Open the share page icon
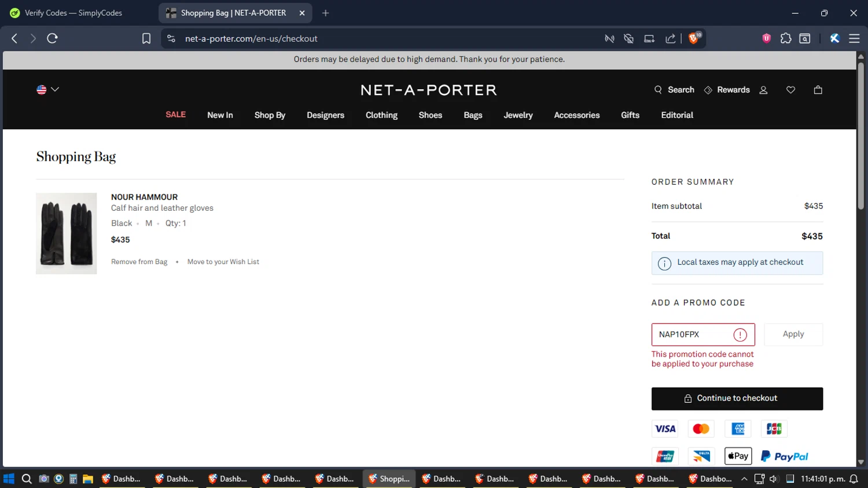This screenshot has width=868, height=488. coord(671,38)
